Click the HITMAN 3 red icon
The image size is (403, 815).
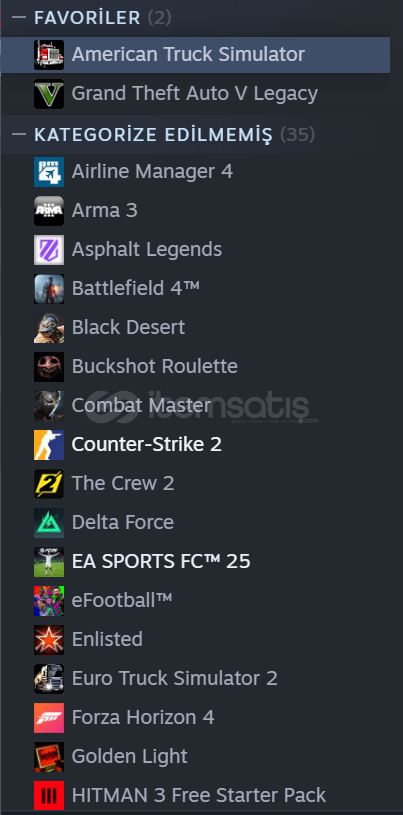click(x=49, y=795)
